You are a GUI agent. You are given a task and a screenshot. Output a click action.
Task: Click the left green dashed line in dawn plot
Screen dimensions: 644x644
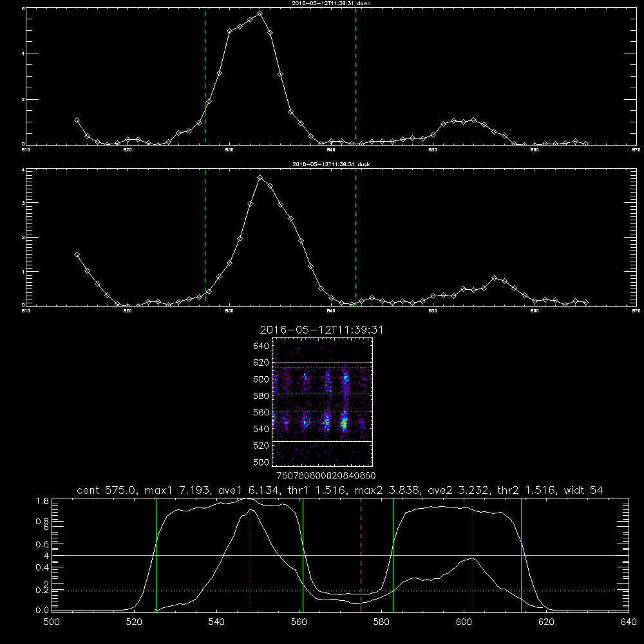coord(205,76)
